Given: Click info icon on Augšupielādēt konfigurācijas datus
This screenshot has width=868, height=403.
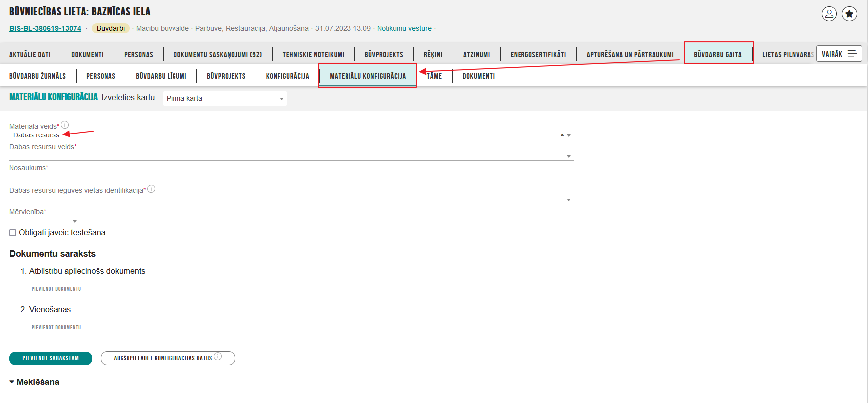Looking at the screenshot, I should pos(218,356).
